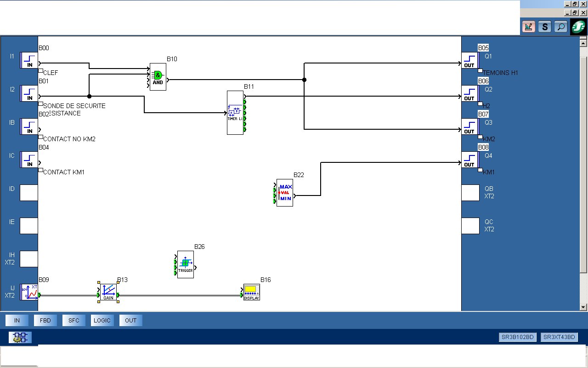Select the DISPLAY block B16

click(252, 292)
